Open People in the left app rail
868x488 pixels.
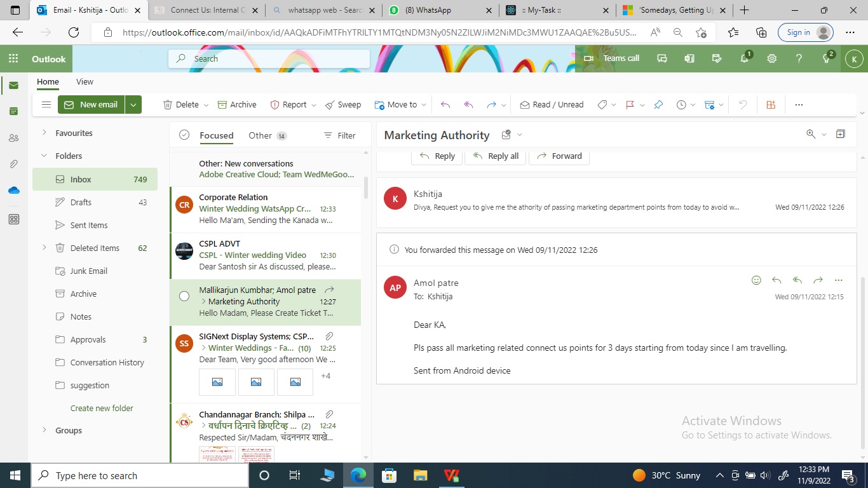[13, 138]
